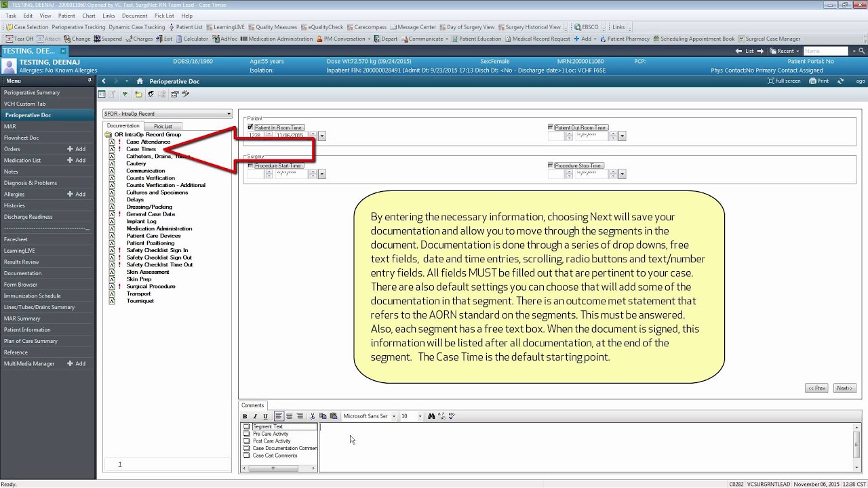
Task: Open the Depart tool
Action: pos(385,39)
